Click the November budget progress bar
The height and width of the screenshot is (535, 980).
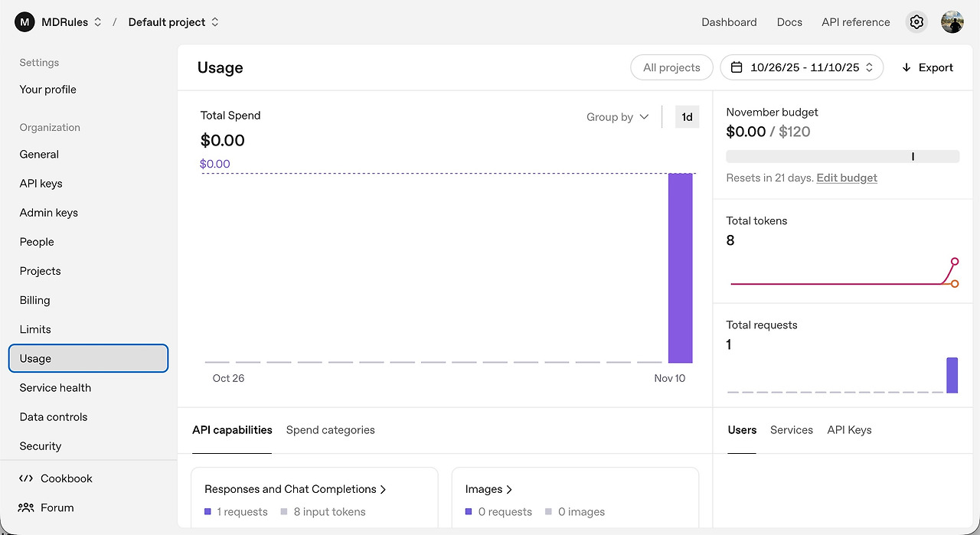[x=842, y=156]
